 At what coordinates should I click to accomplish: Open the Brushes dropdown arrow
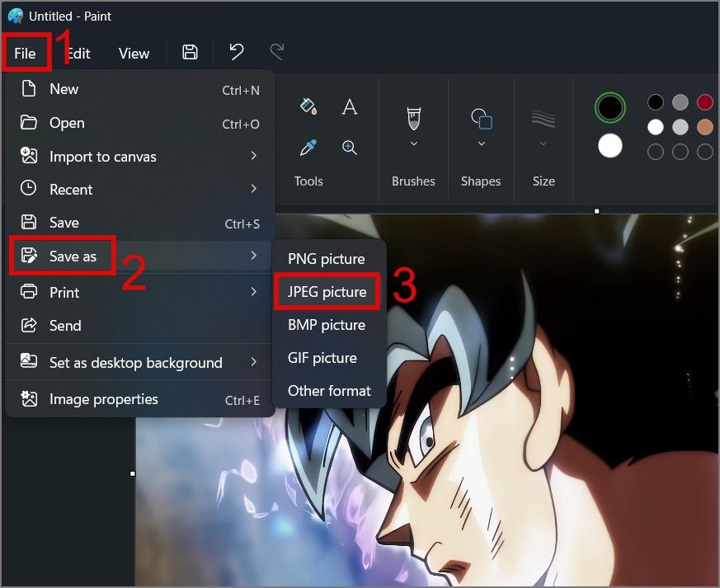pyautogui.click(x=414, y=143)
